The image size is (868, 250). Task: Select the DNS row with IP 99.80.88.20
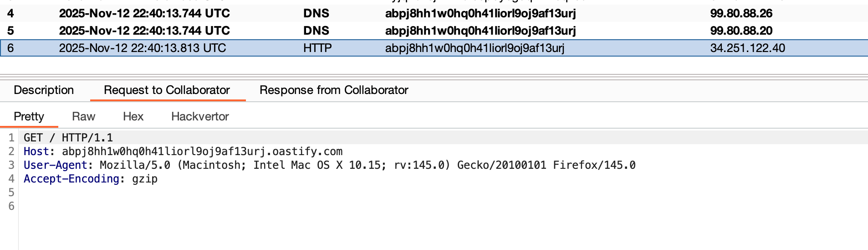tap(741, 31)
